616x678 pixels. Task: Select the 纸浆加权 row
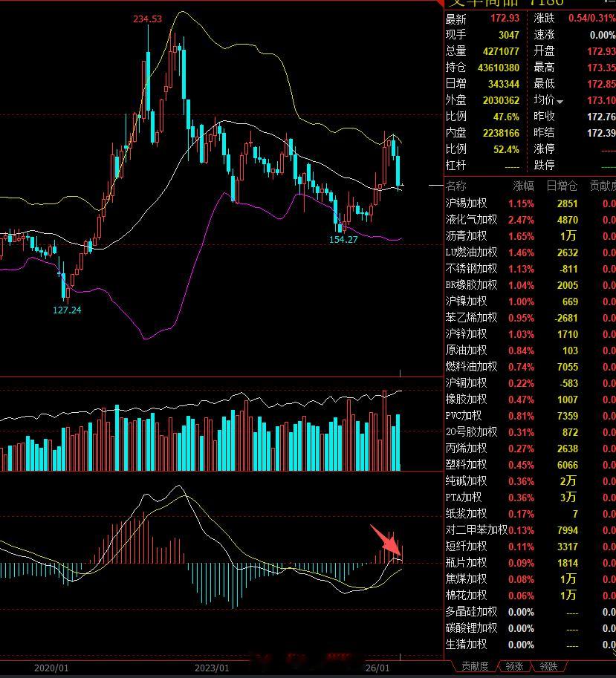click(531, 514)
